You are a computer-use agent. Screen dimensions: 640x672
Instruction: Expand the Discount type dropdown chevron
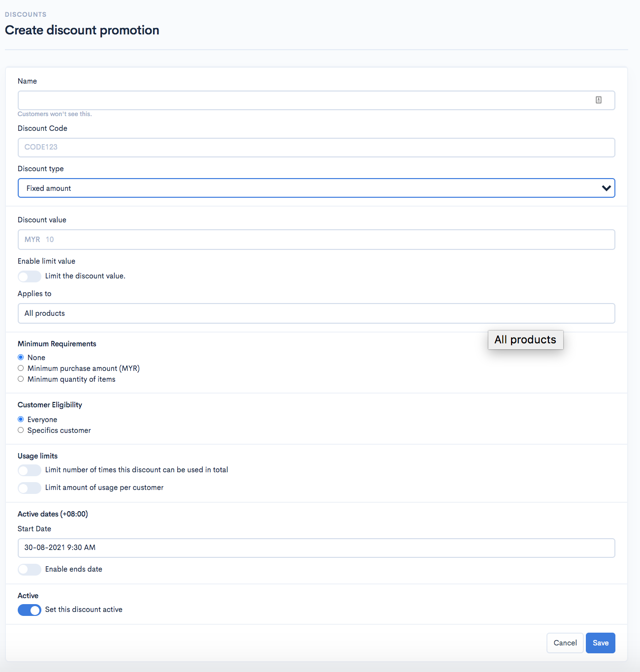[x=606, y=188]
